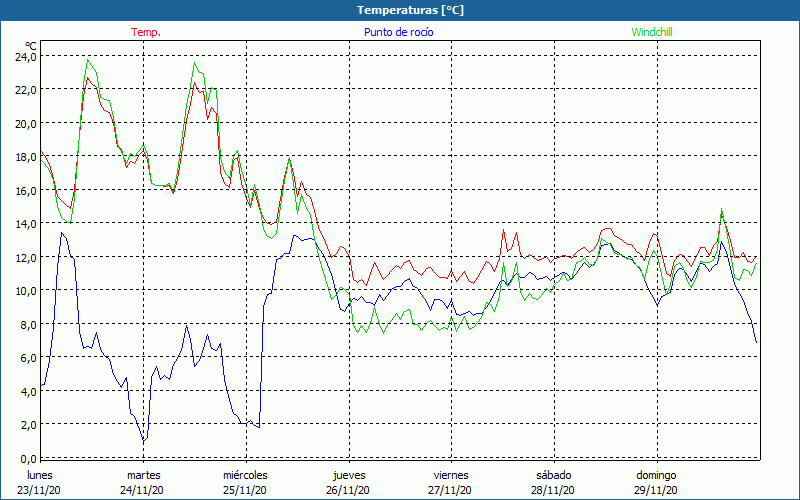The width and height of the screenshot is (800, 500).
Task: Click the '0,0' y-axis value
Action: tap(28, 458)
